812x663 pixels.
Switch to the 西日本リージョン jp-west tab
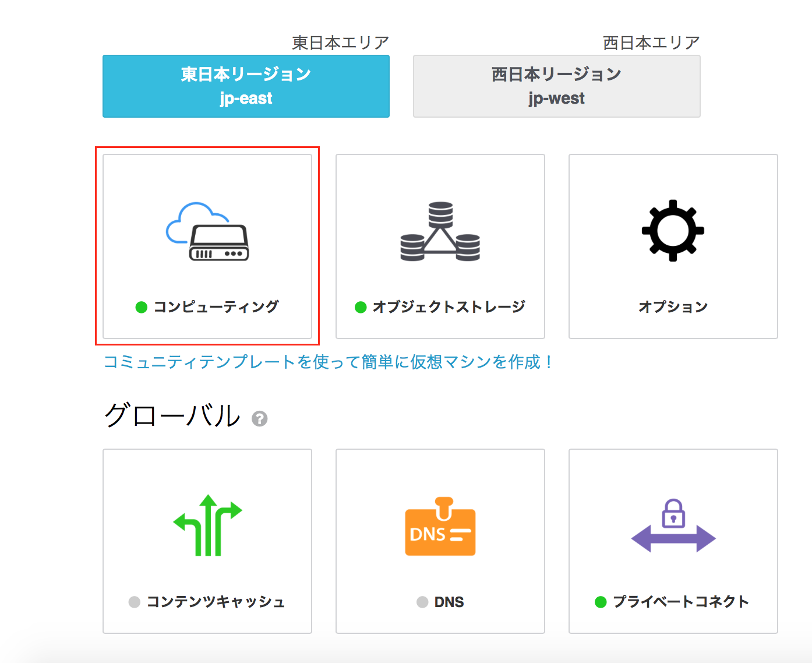[556, 86]
